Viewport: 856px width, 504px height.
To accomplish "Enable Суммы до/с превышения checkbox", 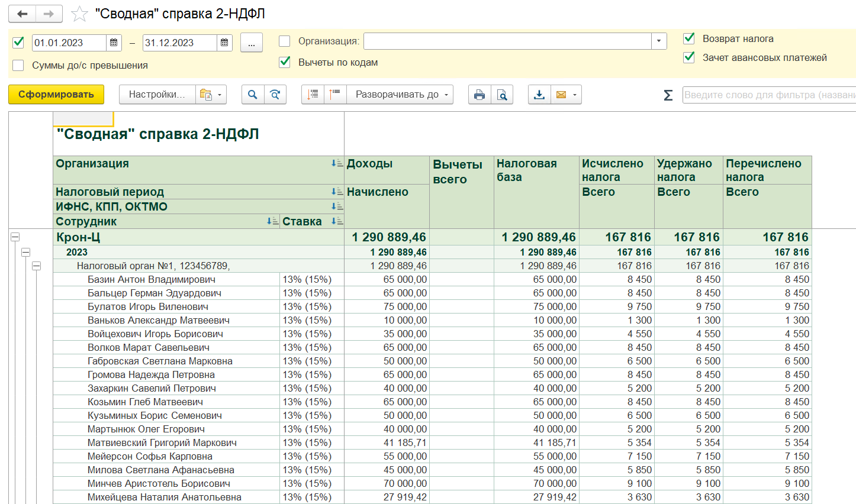I will pos(18,65).
